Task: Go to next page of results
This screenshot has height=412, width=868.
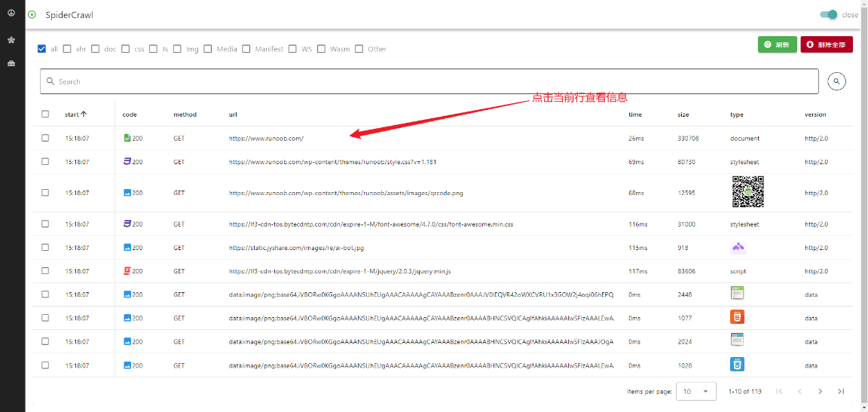Action: (821, 391)
